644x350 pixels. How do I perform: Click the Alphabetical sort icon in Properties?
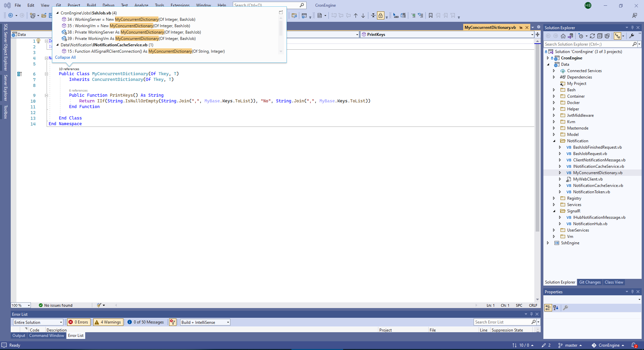click(556, 308)
